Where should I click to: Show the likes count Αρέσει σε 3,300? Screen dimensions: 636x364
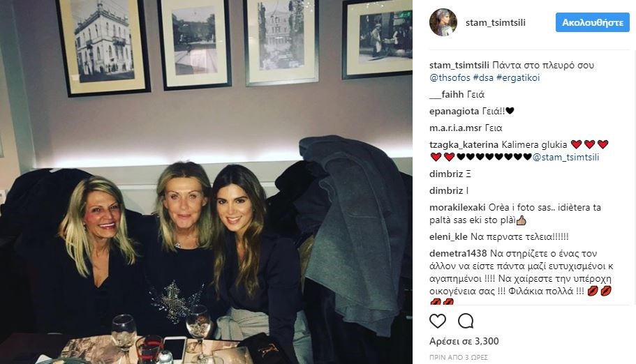464,341
